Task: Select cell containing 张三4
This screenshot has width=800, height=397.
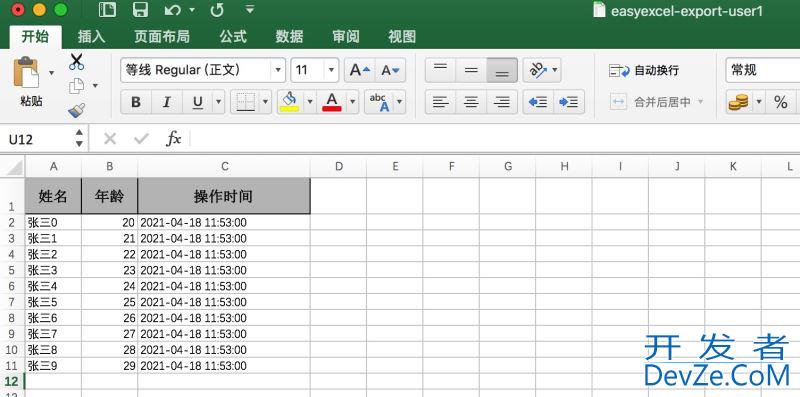Action: (53, 286)
